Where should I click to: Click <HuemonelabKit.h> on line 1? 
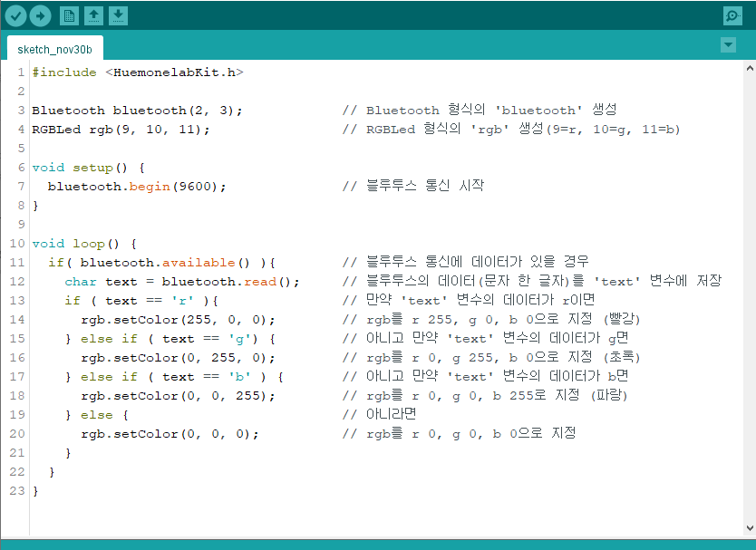coord(175,72)
